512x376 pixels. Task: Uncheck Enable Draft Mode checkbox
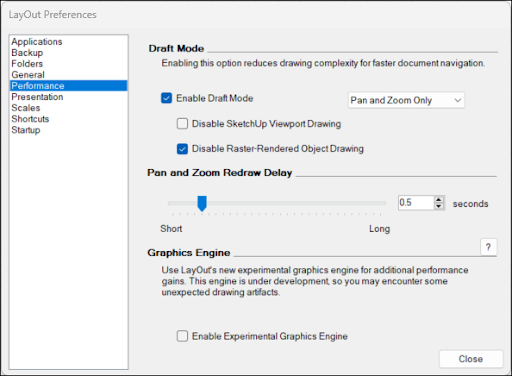(166, 98)
